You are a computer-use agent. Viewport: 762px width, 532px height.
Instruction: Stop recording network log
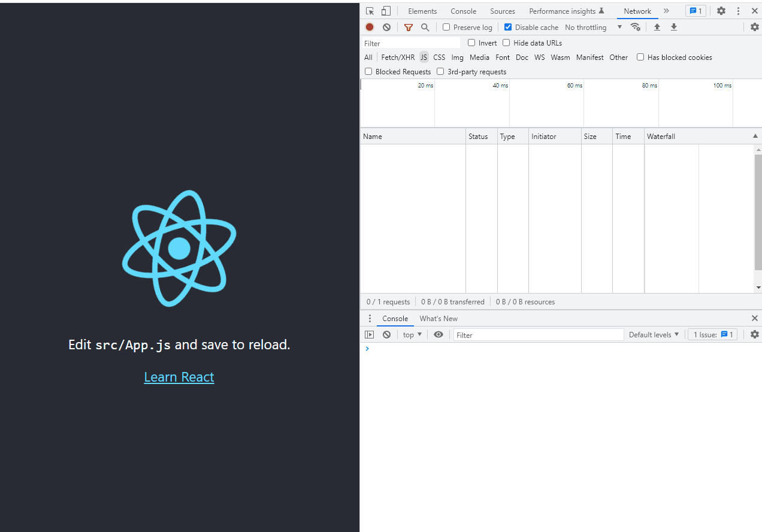tap(369, 27)
